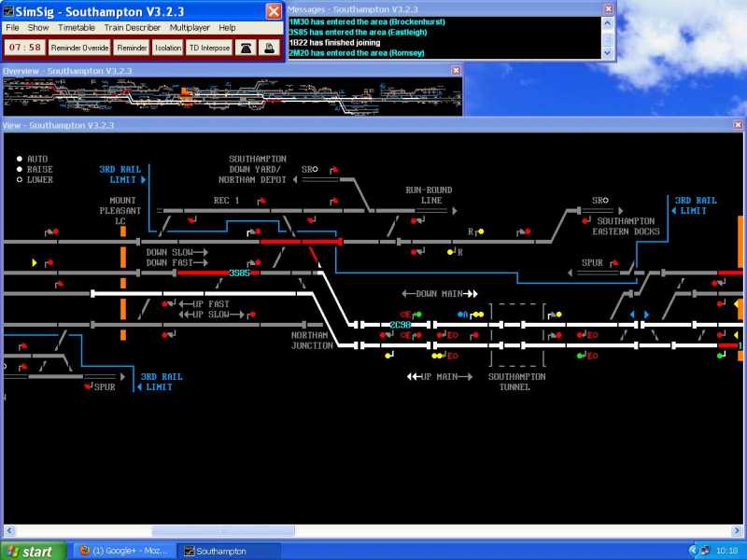Click red signal under RUN-ROUND LINE label

[415, 221]
